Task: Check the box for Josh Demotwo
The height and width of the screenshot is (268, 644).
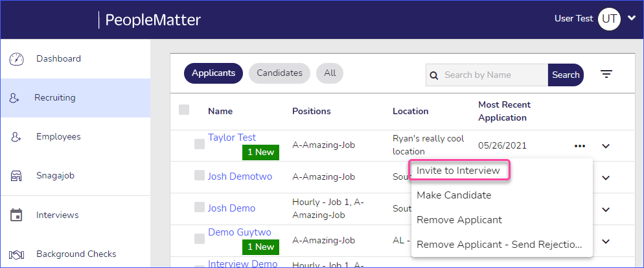Action: [200, 175]
